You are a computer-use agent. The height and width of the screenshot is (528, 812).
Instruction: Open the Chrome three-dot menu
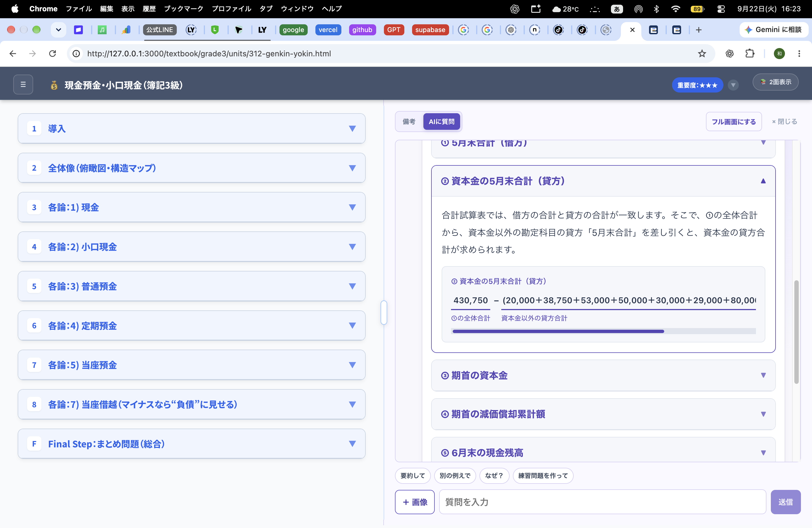pos(799,54)
